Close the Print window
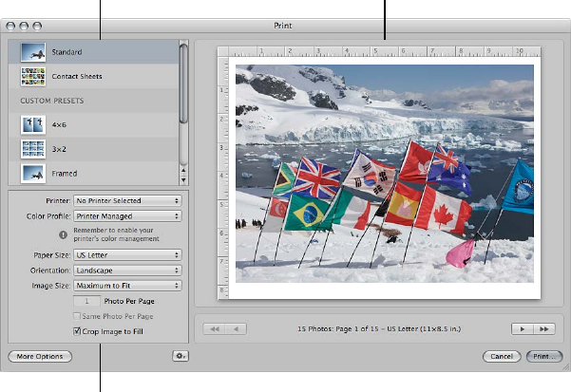 click(10, 26)
